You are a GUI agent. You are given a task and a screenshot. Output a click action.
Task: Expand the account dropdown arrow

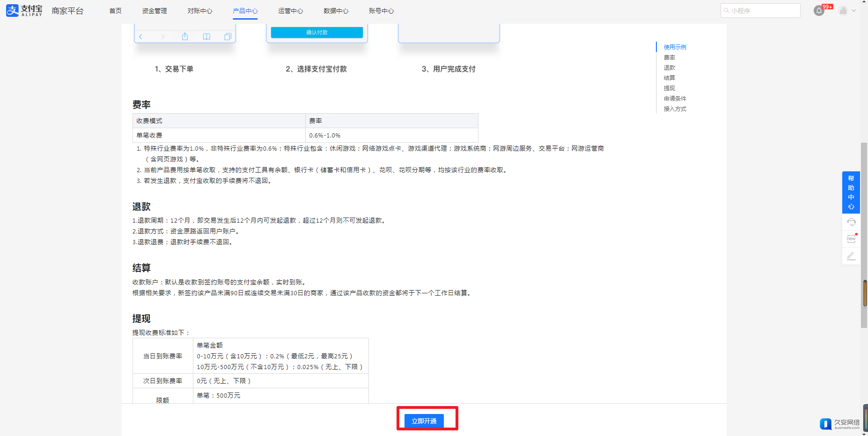point(854,11)
